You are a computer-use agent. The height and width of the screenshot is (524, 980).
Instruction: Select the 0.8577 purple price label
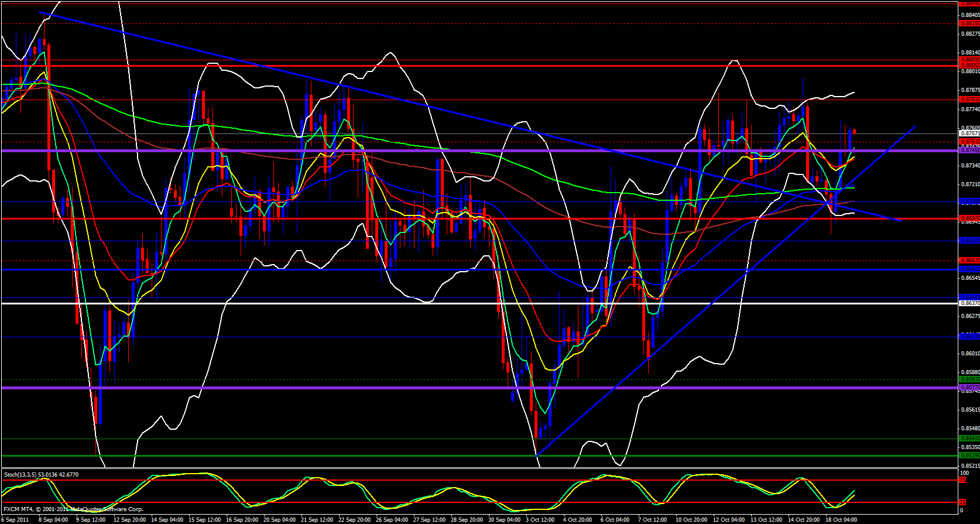pyautogui.click(x=969, y=388)
